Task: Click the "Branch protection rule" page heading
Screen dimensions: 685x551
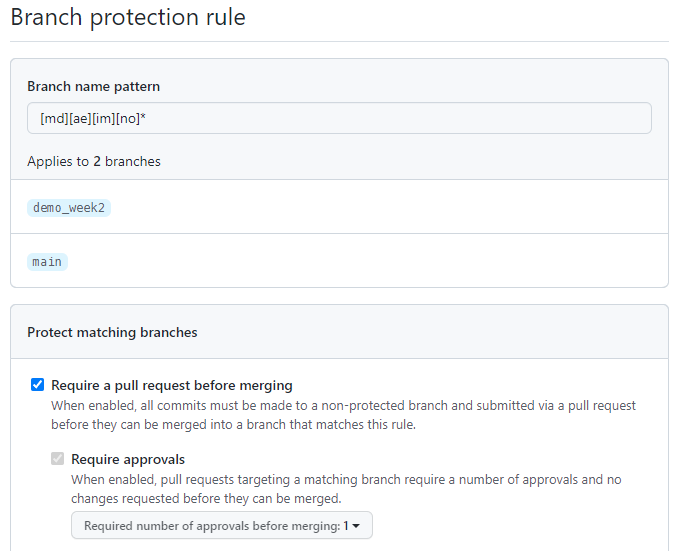Action: pyautogui.click(x=128, y=17)
